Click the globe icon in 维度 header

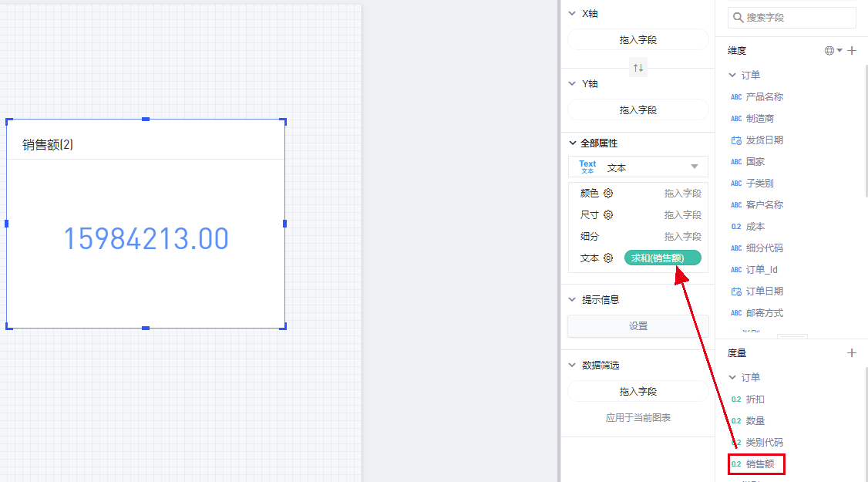(829, 51)
